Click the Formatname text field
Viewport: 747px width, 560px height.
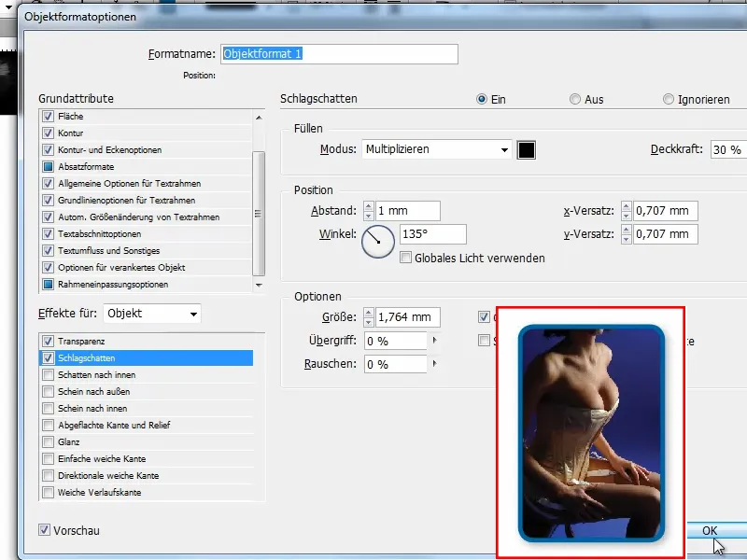(x=339, y=54)
